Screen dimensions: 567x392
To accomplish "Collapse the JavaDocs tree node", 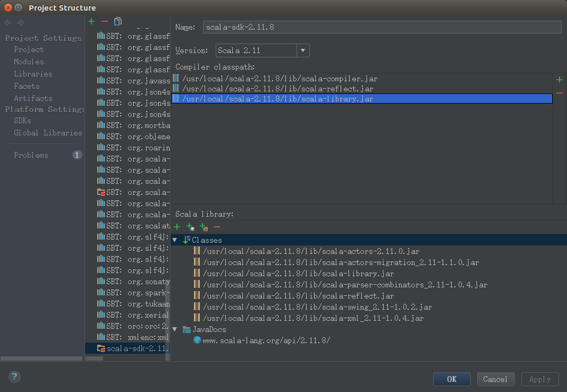I will (x=175, y=329).
